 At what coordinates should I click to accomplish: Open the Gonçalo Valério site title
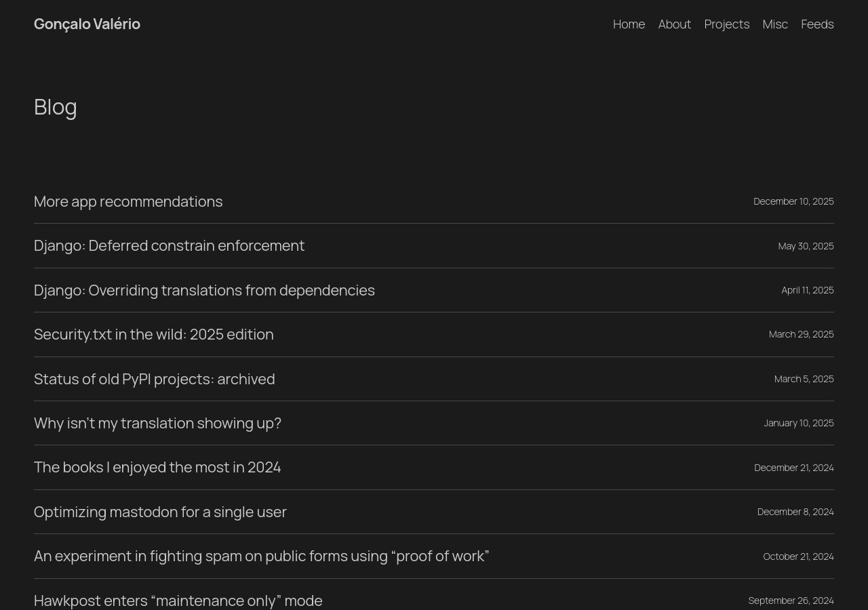point(87,24)
